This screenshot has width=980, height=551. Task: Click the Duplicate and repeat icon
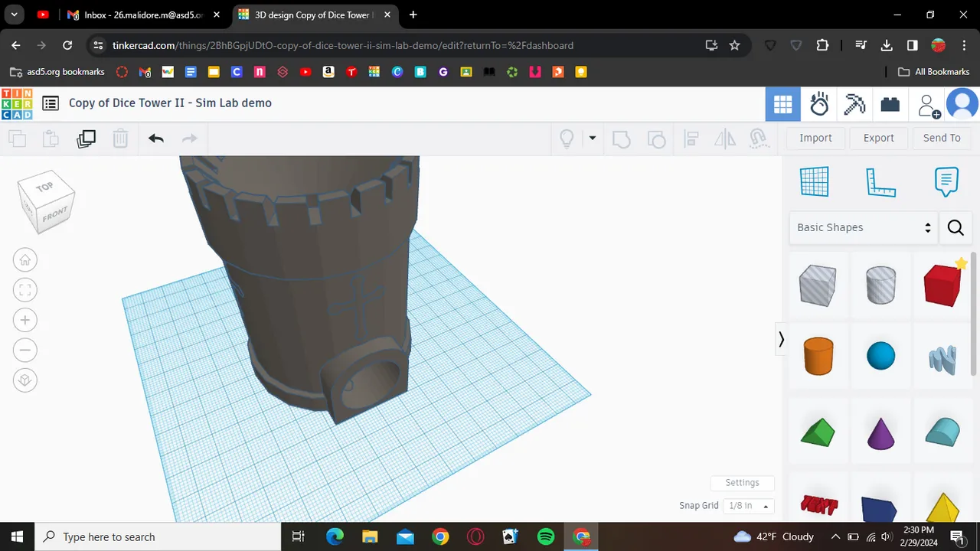tap(86, 139)
